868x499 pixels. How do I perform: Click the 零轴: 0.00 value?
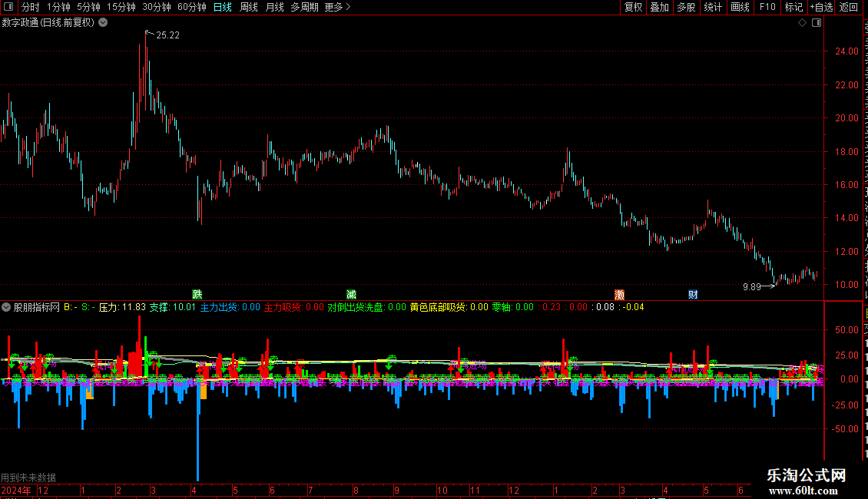click(x=513, y=307)
